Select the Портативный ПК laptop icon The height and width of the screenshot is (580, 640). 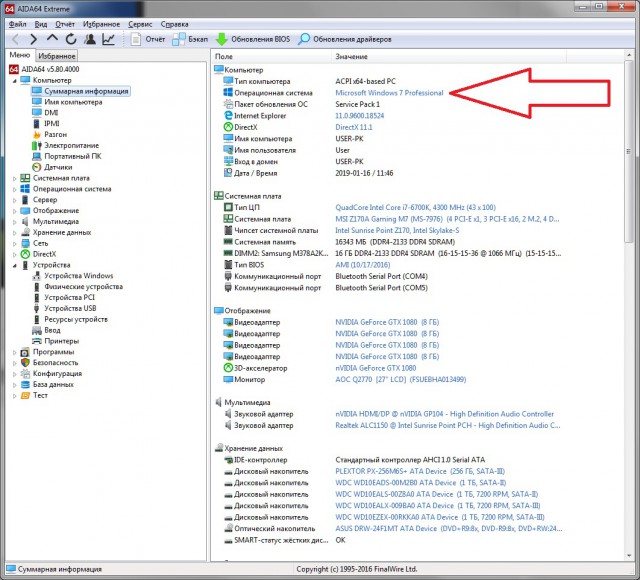pyautogui.click(x=37, y=156)
